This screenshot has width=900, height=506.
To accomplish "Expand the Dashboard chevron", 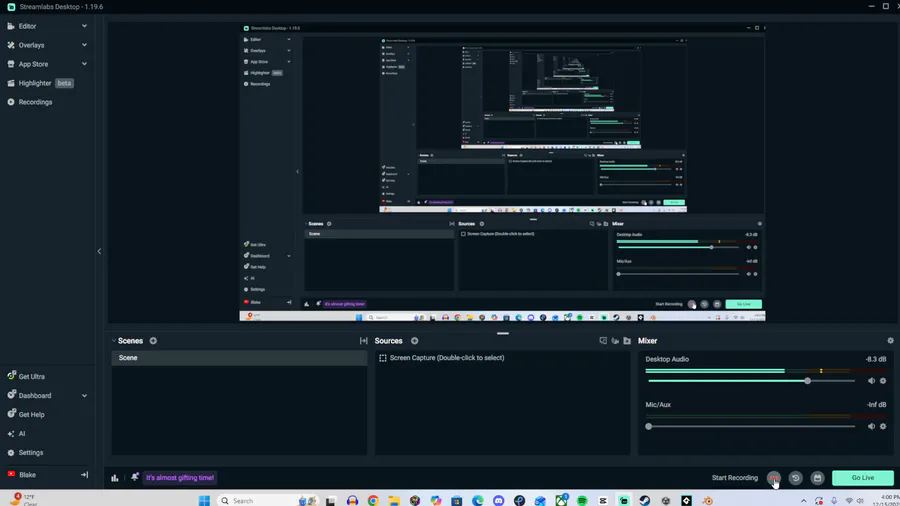I will [x=84, y=395].
